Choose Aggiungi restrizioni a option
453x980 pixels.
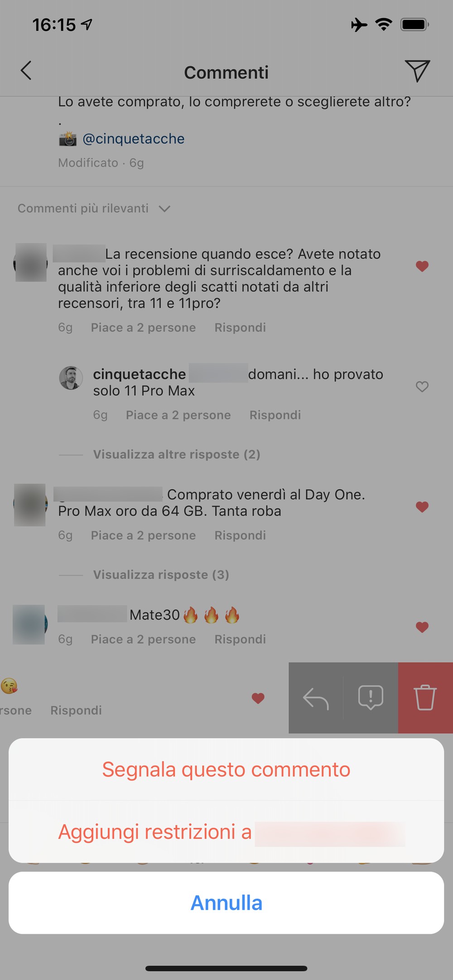click(x=226, y=832)
